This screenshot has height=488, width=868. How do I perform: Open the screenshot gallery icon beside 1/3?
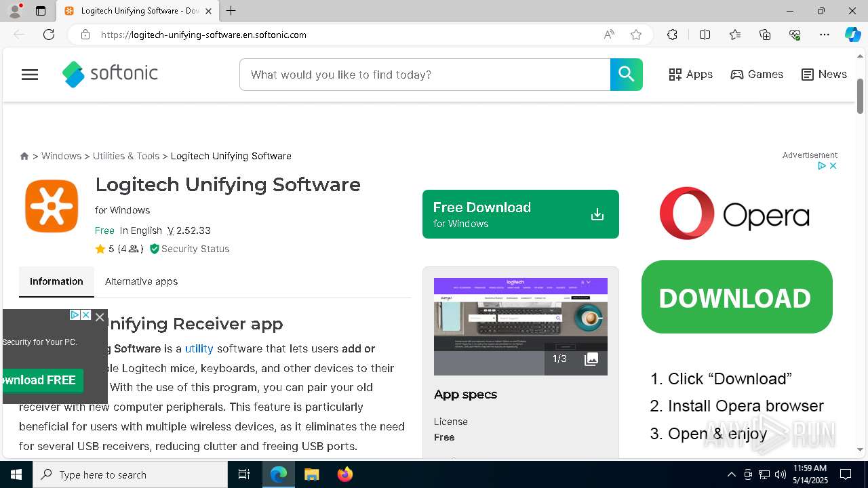coord(591,359)
